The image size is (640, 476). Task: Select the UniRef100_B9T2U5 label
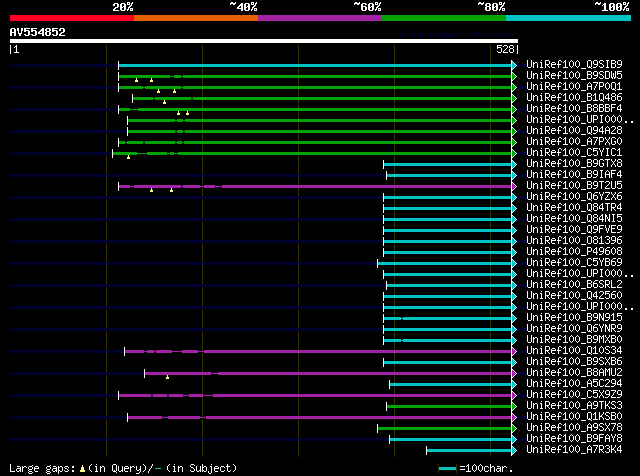(x=574, y=186)
